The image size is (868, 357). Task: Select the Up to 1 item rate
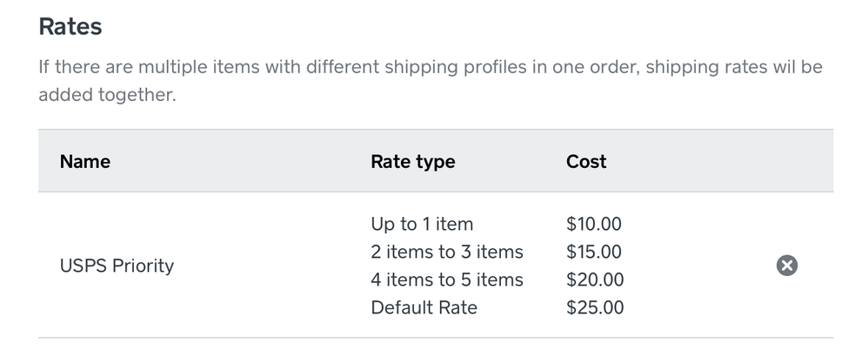tap(422, 224)
